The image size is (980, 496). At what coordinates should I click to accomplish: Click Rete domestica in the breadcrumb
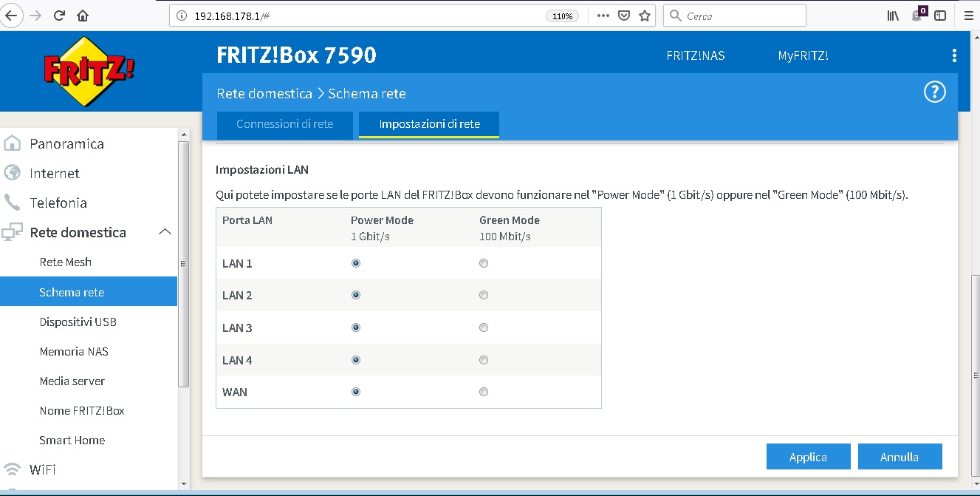(264, 94)
